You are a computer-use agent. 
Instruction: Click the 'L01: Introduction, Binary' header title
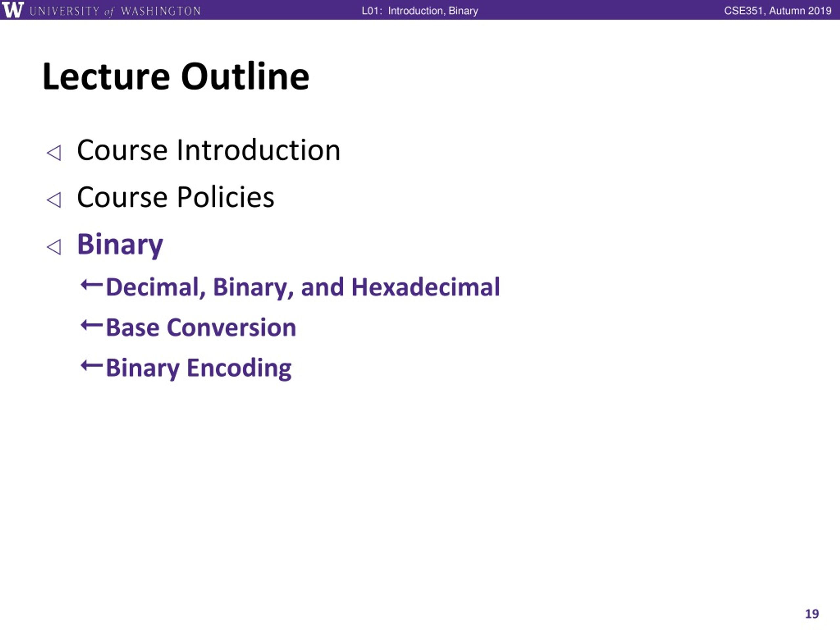[x=420, y=10]
